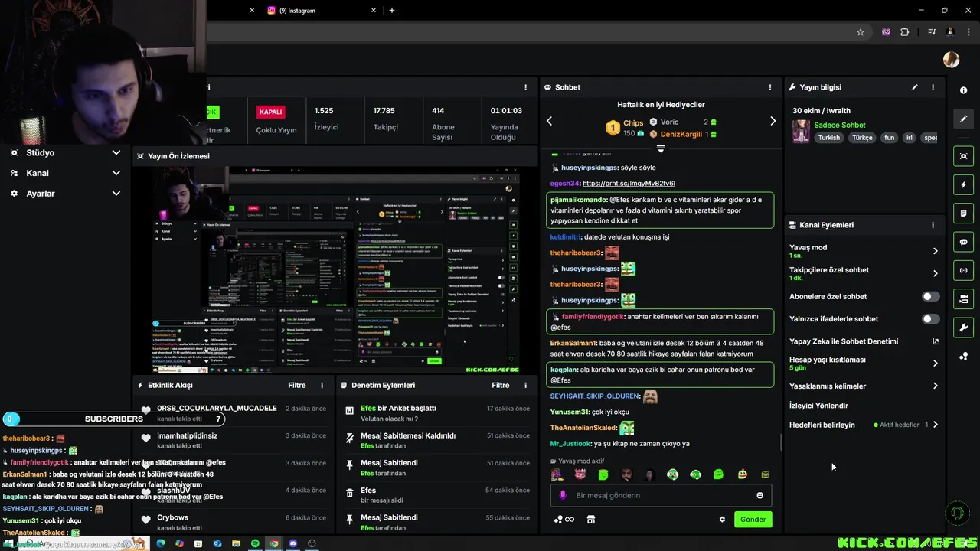Open the emoji picker in message box
980x551 pixels.
[759, 495]
